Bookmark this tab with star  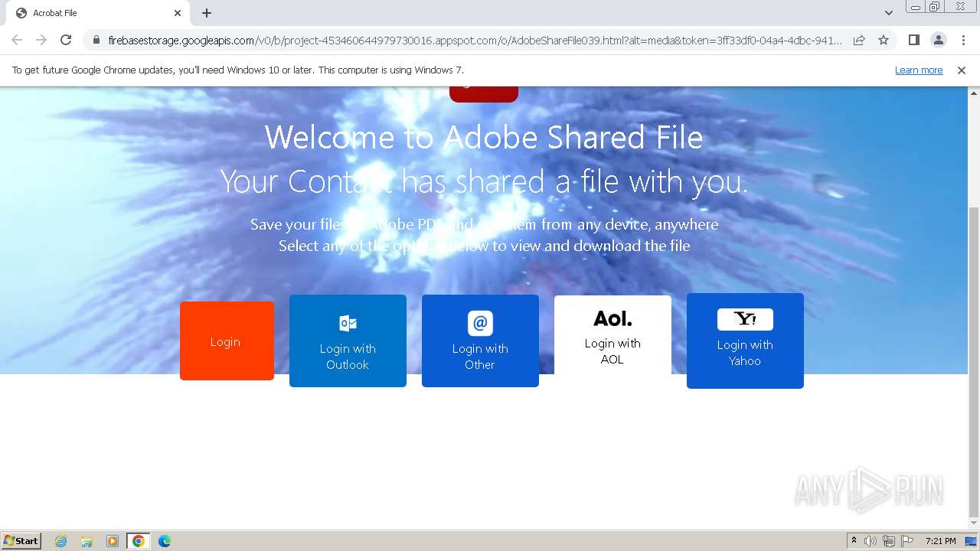point(884,40)
